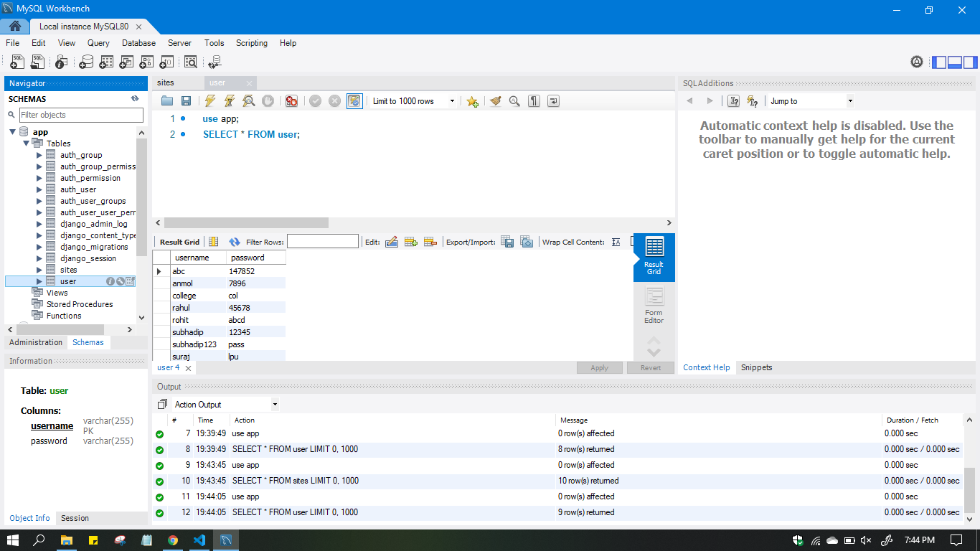Image resolution: width=980 pixels, height=551 pixels.
Task: Create a new view icon
Action: pos(126,62)
